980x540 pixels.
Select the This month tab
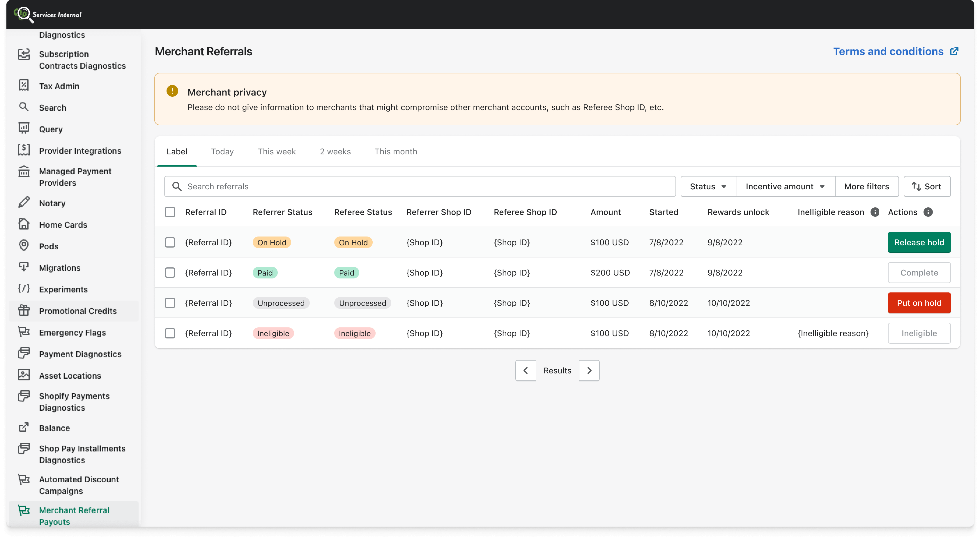[396, 151]
